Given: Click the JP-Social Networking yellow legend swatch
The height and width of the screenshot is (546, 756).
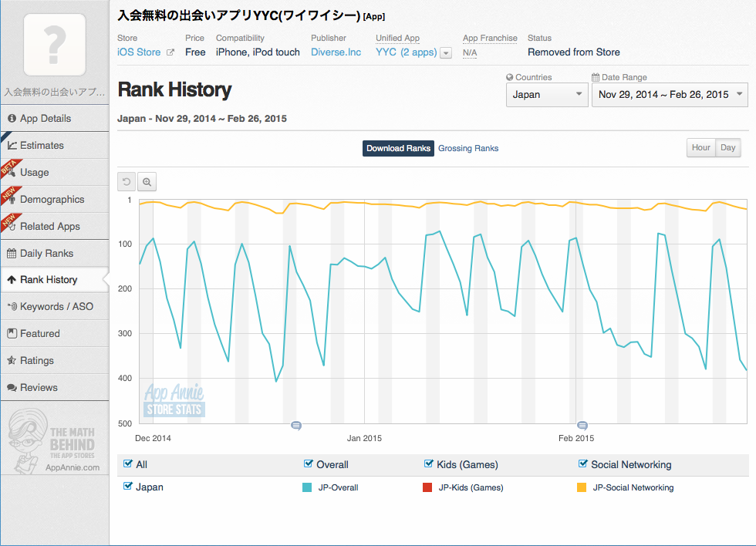Looking at the screenshot, I should coord(582,487).
